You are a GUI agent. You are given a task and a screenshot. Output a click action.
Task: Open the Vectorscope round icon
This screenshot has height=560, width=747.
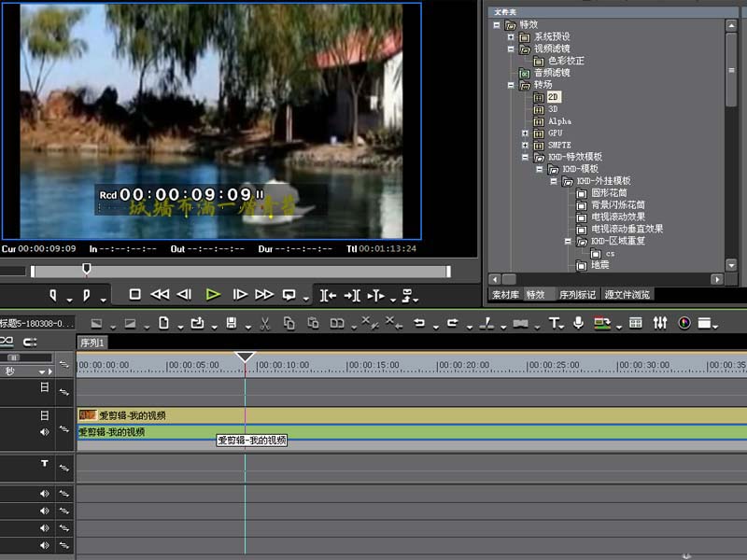684,323
